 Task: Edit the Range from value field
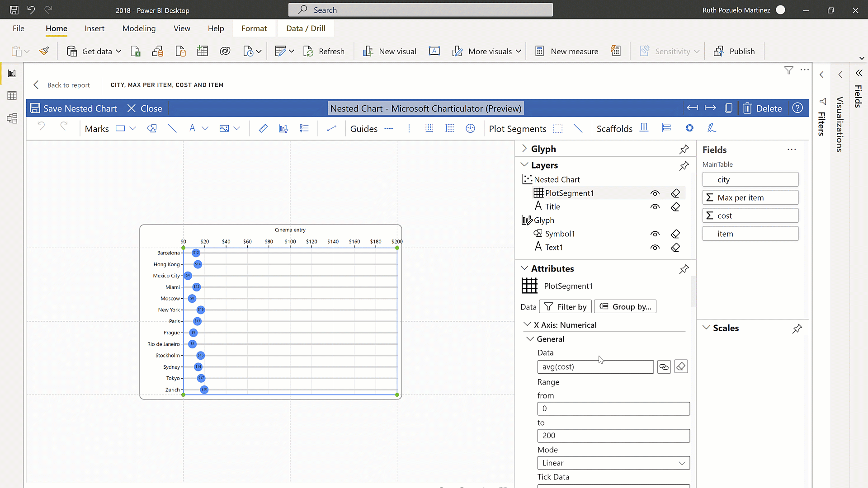click(613, 408)
